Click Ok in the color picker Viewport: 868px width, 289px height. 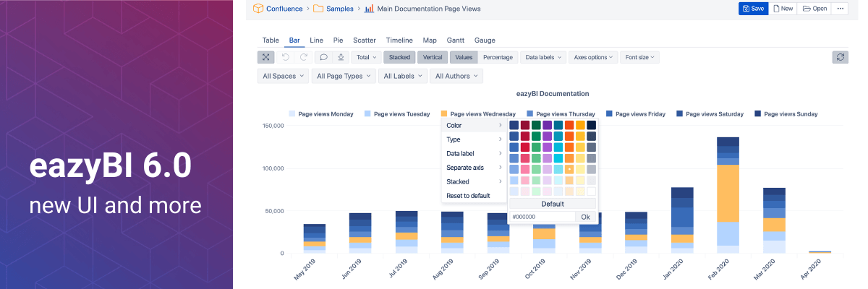[586, 217]
